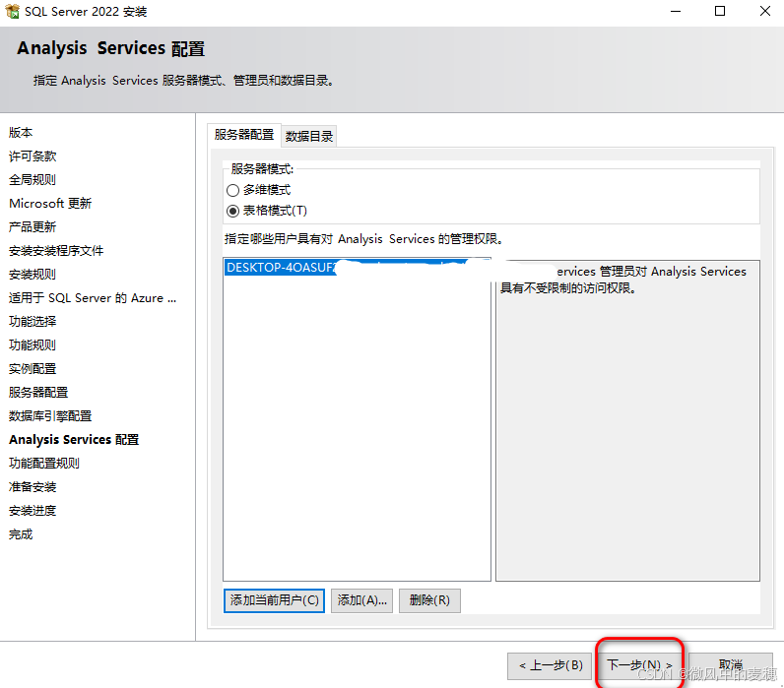This screenshot has height=688, width=784.
Task: Click 许可条款 step in sidebar
Action: pyautogui.click(x=33, y=156)
